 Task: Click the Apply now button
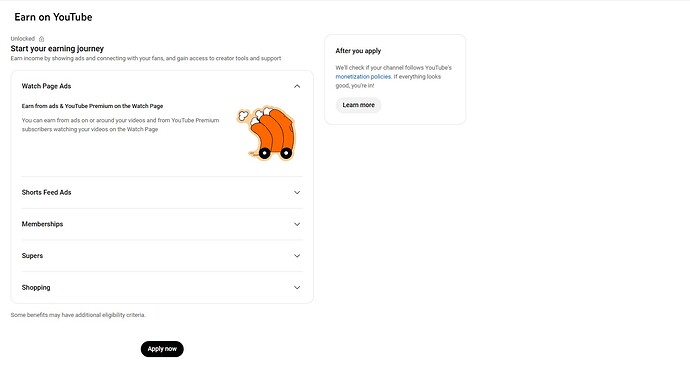pos(162,349)
